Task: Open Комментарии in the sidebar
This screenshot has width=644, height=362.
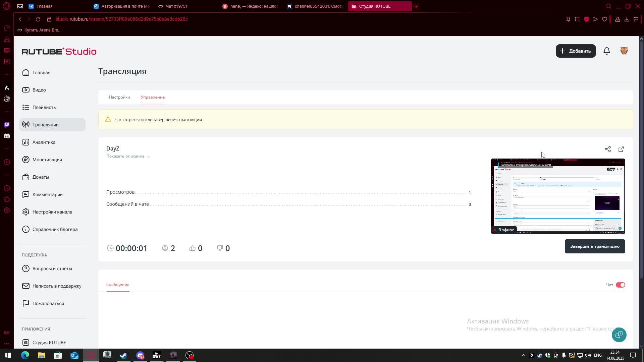Action: pos(52,194)
